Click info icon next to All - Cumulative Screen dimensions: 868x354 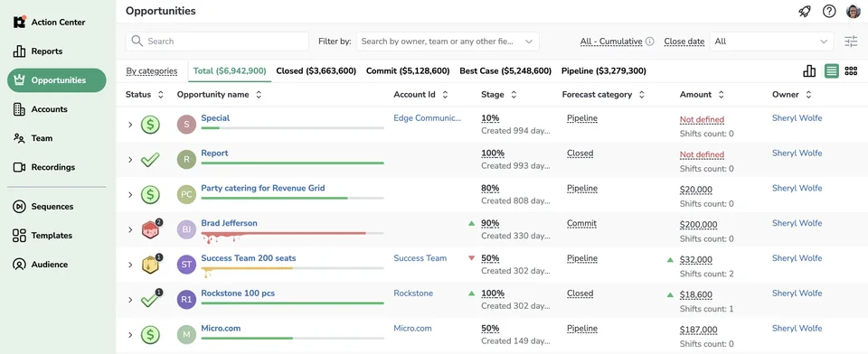click(650, 42)
